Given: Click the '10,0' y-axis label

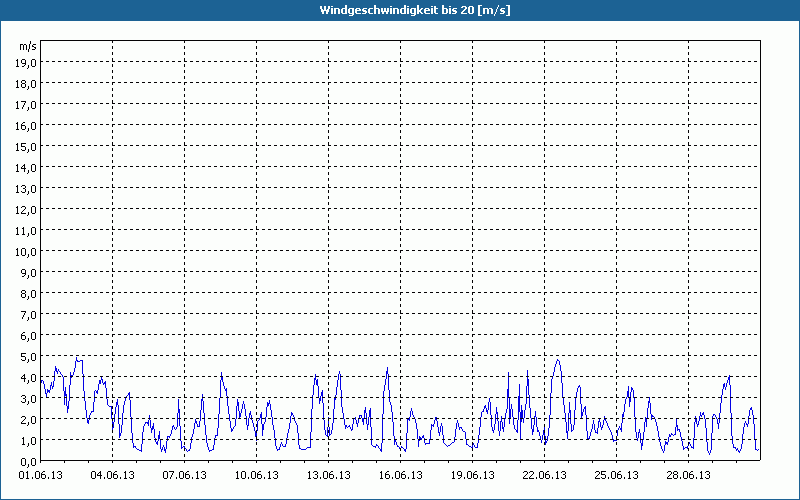Looking at the screenshot, I should tap(26, 252).
